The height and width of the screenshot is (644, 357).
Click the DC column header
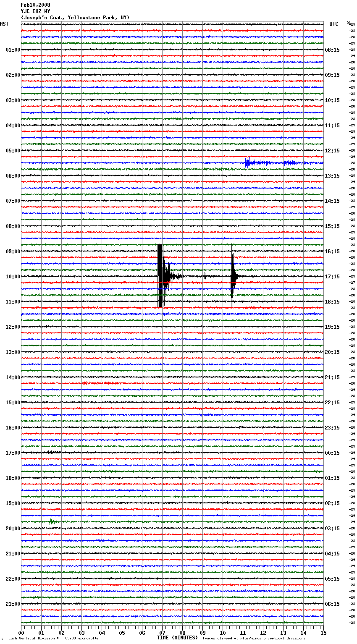click(x=349, y=23)
